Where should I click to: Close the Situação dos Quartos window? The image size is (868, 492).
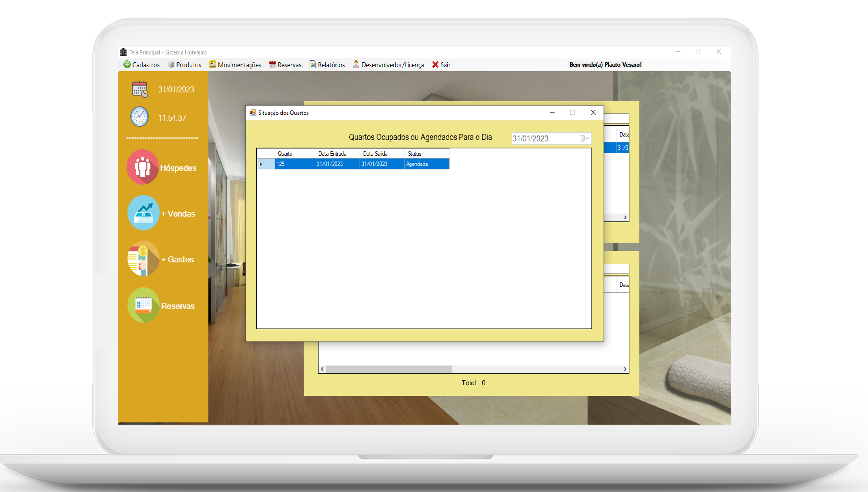[593, 113]
